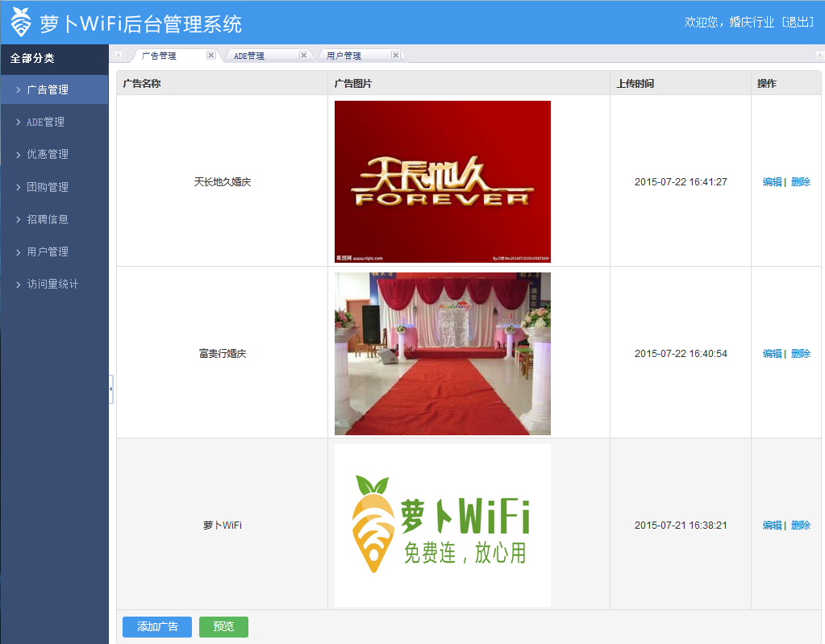Switch to the ADE管理 tab

(249, 56)
